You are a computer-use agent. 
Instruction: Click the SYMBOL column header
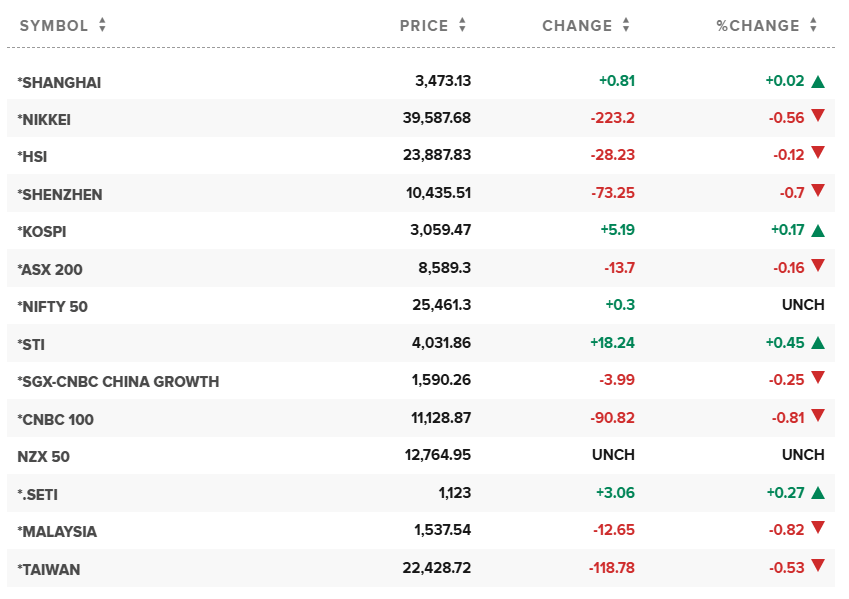[54, 26]
